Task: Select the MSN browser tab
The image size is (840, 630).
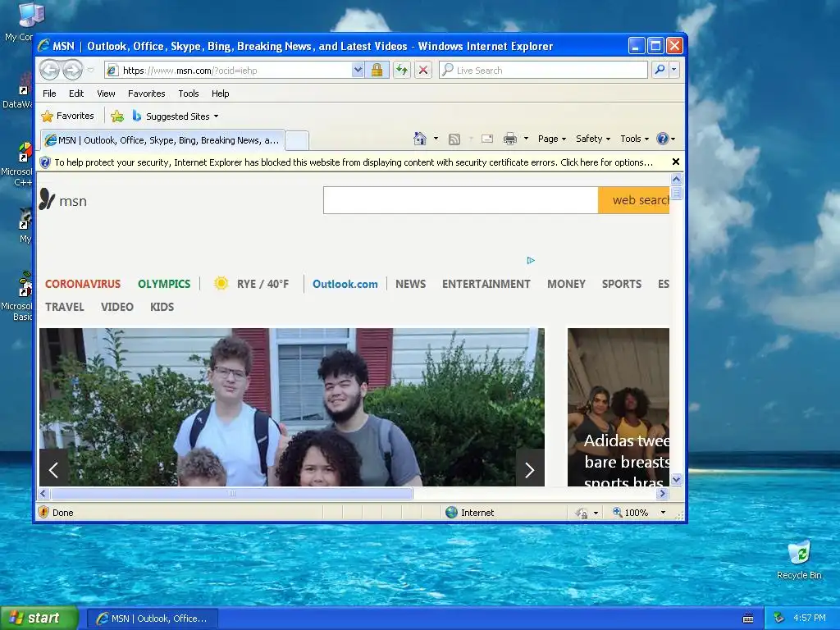Action: pos(162,140)
